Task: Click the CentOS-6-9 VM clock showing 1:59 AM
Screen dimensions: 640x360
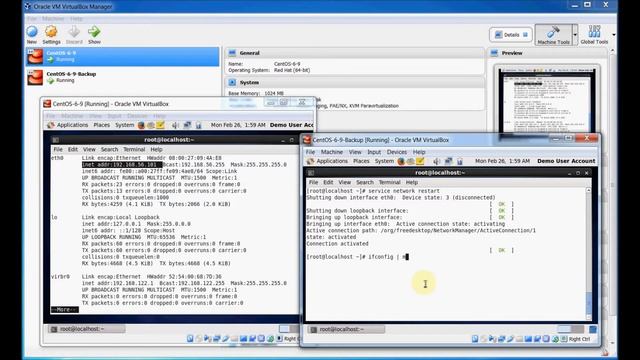Action: point(238,125)
